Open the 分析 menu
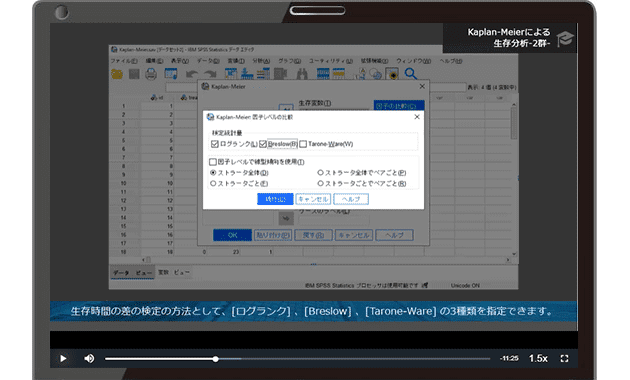The height and width of the screenshot is (380, 630). pyautogui.click(x=261, y=61)
